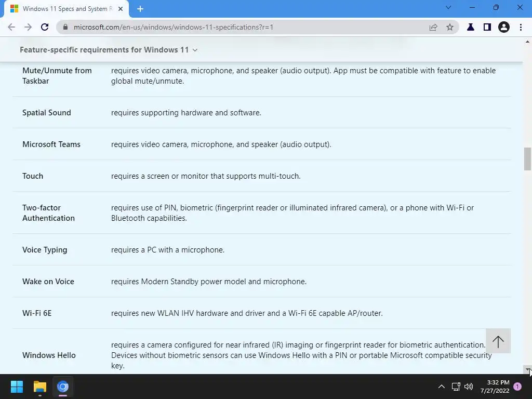This screenshot has width=532, height=399.
Task: Open the tab search chevron
Action: (448, 7)
